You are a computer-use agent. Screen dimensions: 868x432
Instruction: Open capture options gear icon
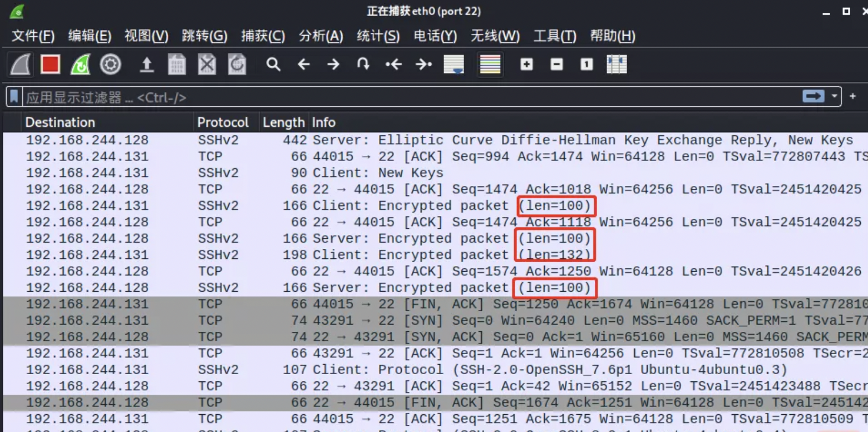(110, 65)
